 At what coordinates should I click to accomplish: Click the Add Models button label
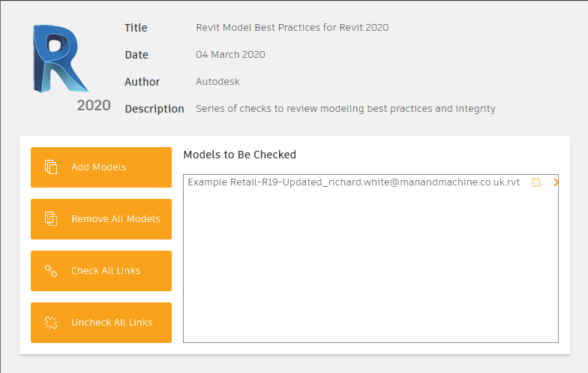pos(99,167)
